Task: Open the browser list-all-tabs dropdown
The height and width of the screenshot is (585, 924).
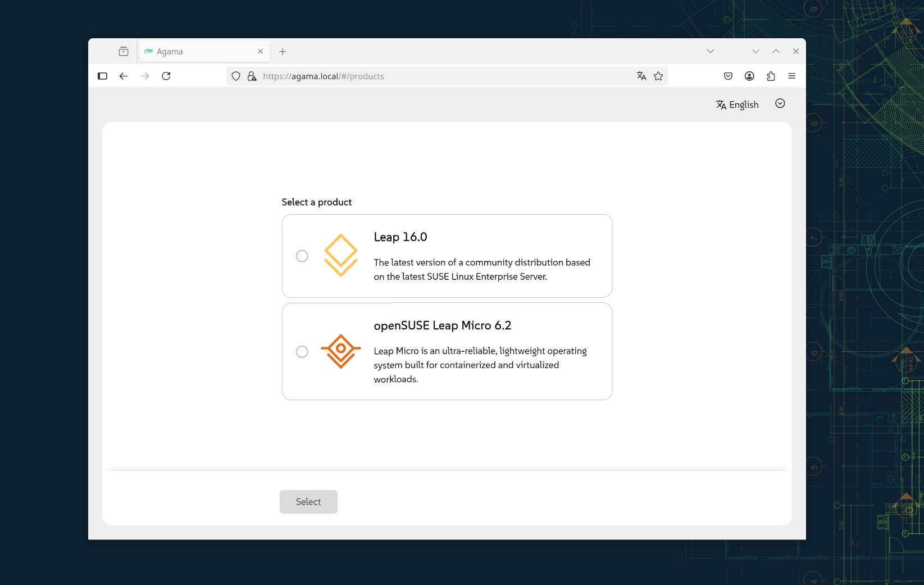Action: coord(710,51)
